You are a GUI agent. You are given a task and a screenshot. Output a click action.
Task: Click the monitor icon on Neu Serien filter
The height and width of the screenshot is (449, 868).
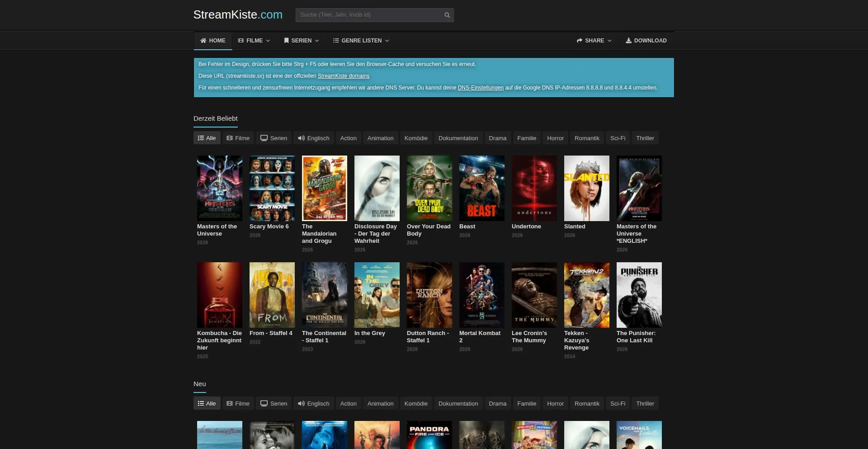tap(264, 404)
